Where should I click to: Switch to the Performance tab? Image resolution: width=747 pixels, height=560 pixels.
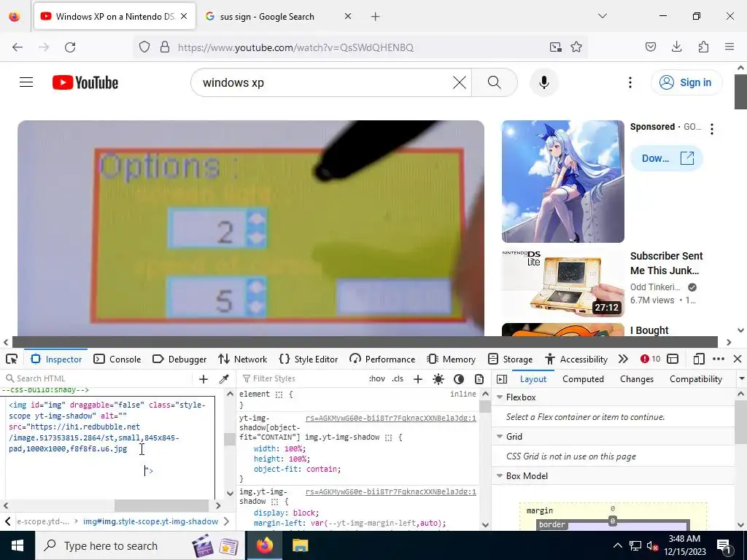click(x=382, y=359)
